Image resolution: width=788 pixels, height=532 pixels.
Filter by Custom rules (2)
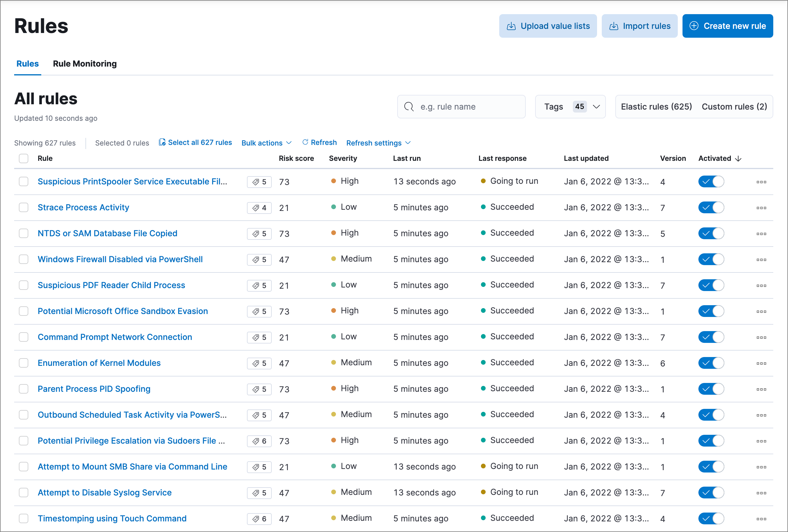coord(734,107)
